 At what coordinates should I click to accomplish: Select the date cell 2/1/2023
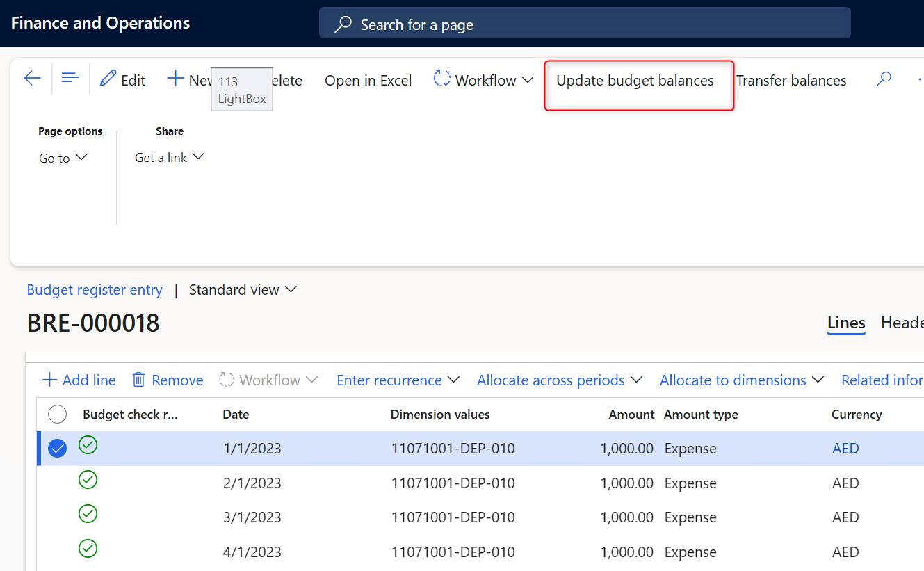click(x=252, y=483)
